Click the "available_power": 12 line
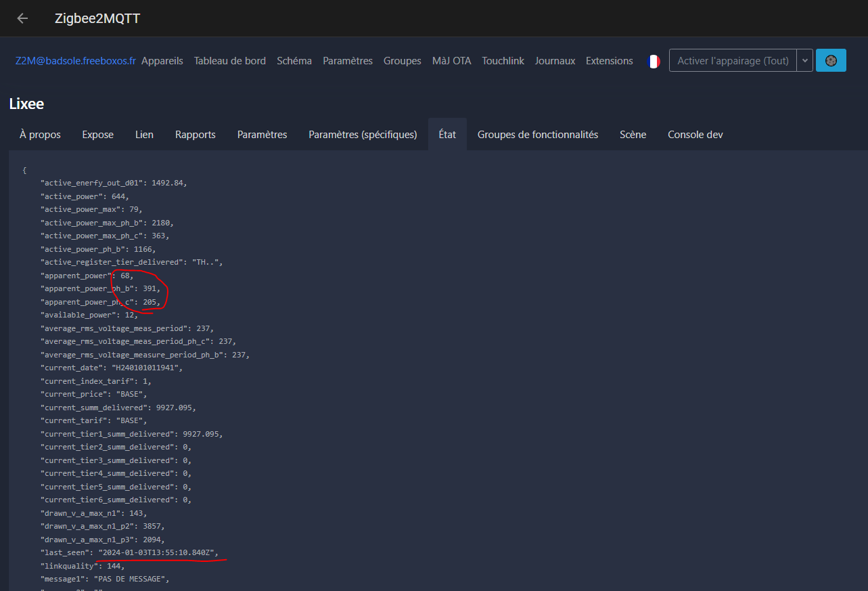The height and width of the screenshot is (591, 868). coord(89,315)
